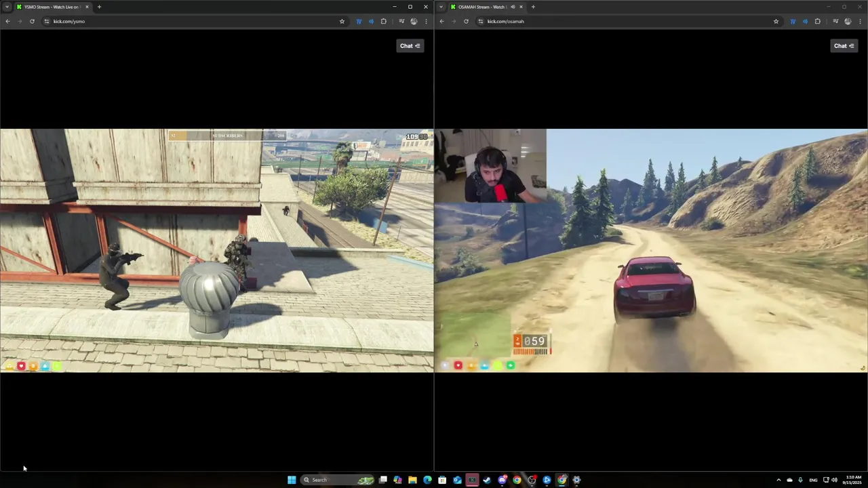The image size is (868, 488).
Task: Close the YSMO Stream tab
Action: tap(87, 7)
